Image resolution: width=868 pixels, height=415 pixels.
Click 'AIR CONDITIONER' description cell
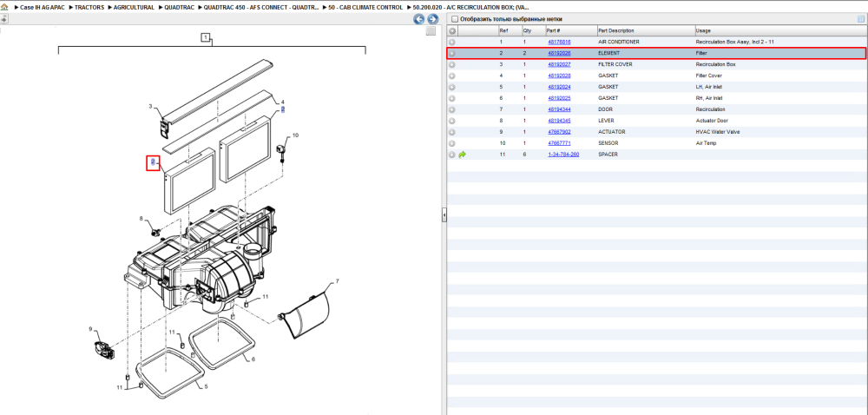(x=619, y=42)
